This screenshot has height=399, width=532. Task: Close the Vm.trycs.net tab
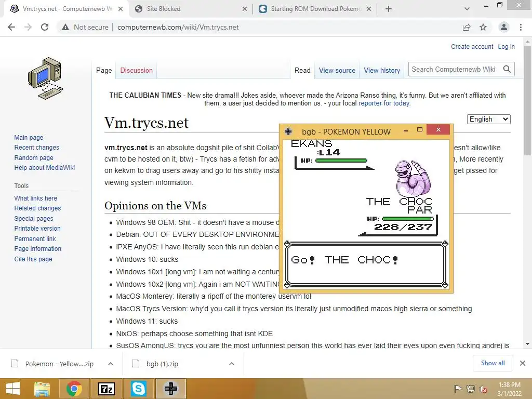121,9
